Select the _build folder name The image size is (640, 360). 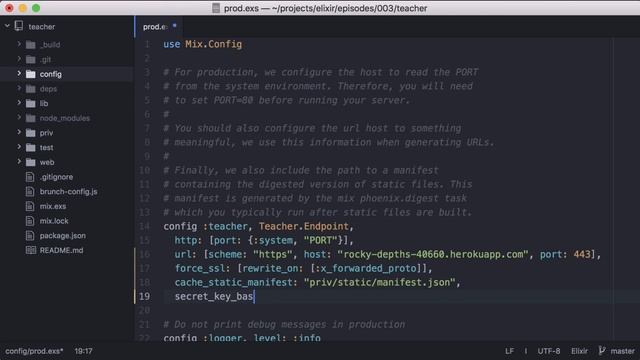(50, 44)
